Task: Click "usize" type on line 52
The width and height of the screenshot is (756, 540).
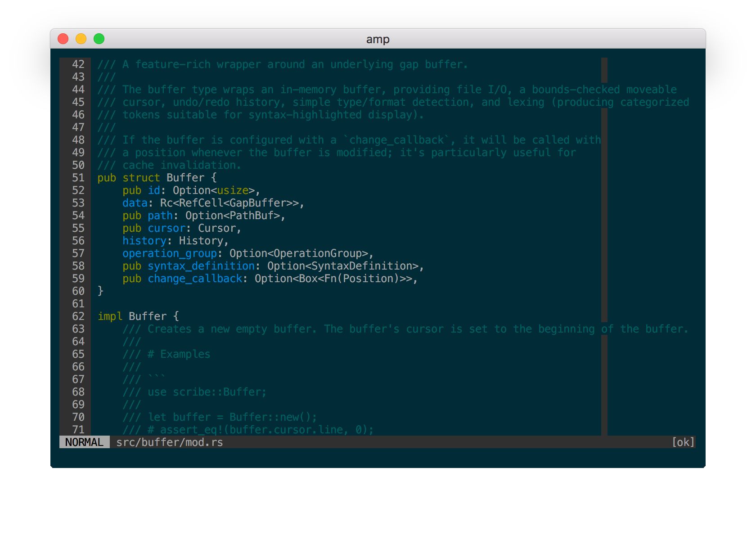Action: click(233, 190)
